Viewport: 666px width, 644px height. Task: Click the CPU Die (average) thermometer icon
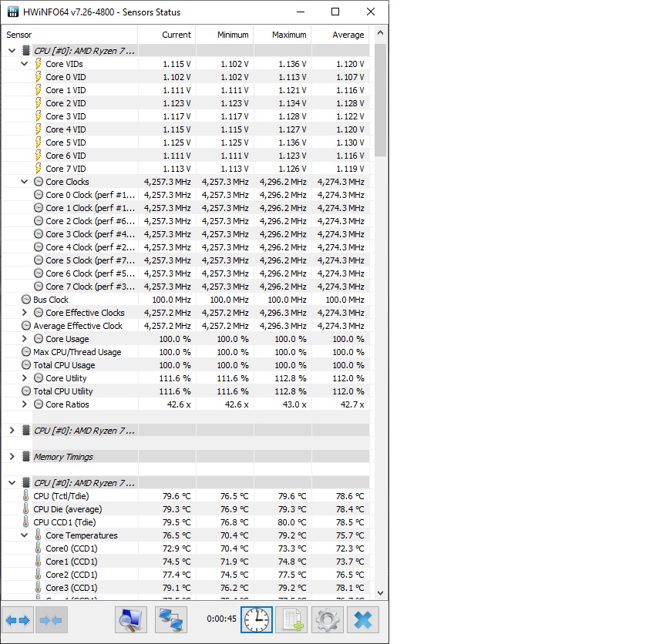pyautogui.click(x=26, y=509)
